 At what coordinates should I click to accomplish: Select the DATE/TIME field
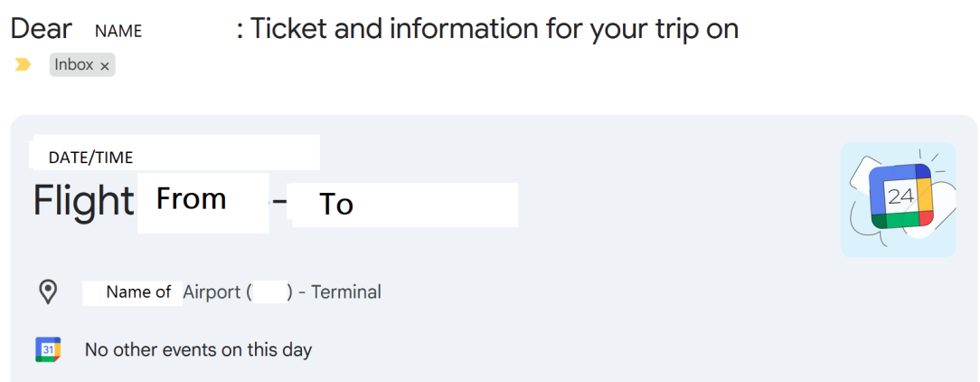pyautogui.click(x=90, y=158)
